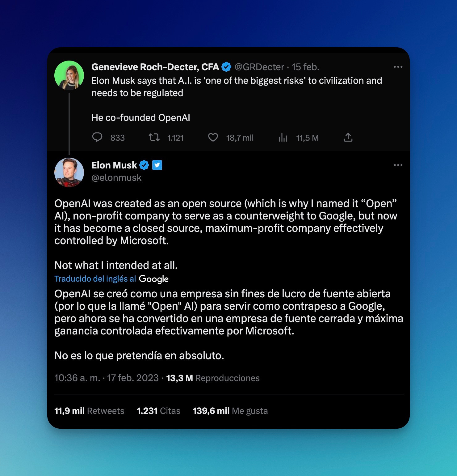
Task: Click the 10:36 a. m. 17 feb. 2023 timestamp
Action: pos(107,378)
